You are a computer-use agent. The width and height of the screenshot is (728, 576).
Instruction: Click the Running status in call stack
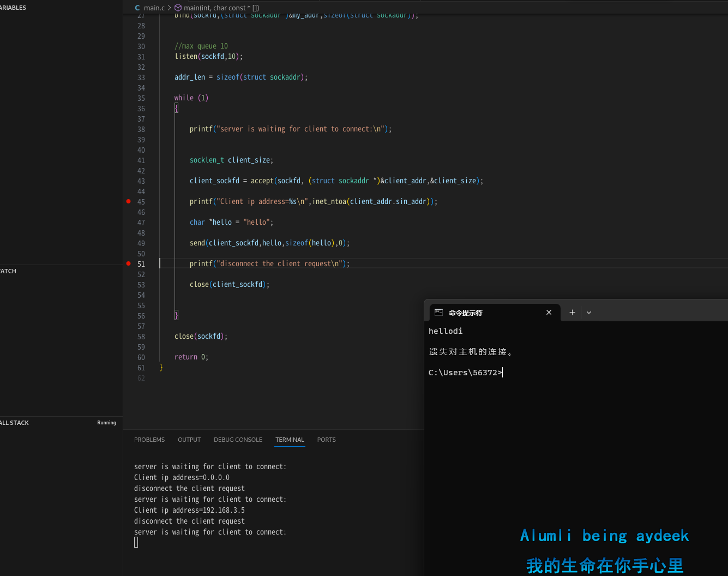coord(106,423)
